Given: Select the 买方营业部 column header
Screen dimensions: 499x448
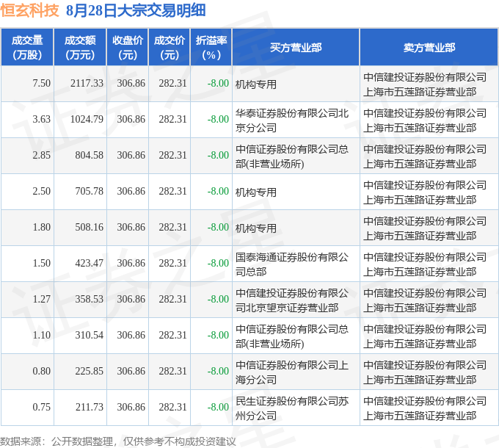Looking at the screenshot, I should tap(296, 48).
